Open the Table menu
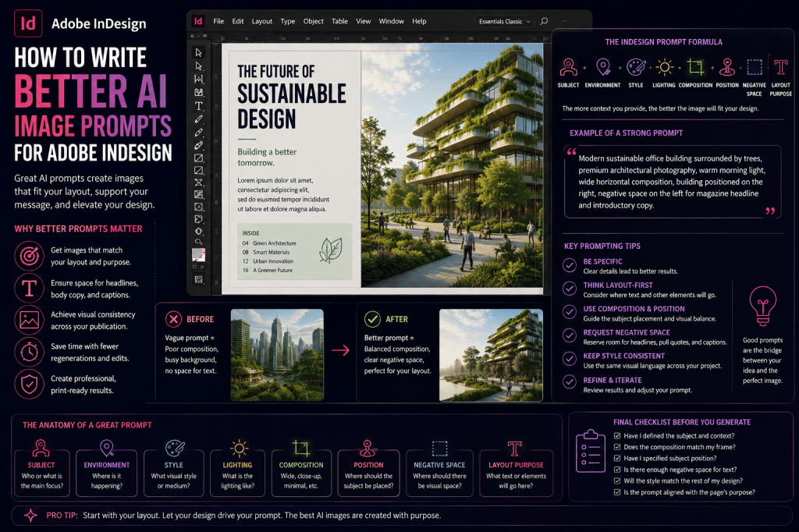Image resolution: width=799 pixels, height=532 pixels. click(340, 21)
